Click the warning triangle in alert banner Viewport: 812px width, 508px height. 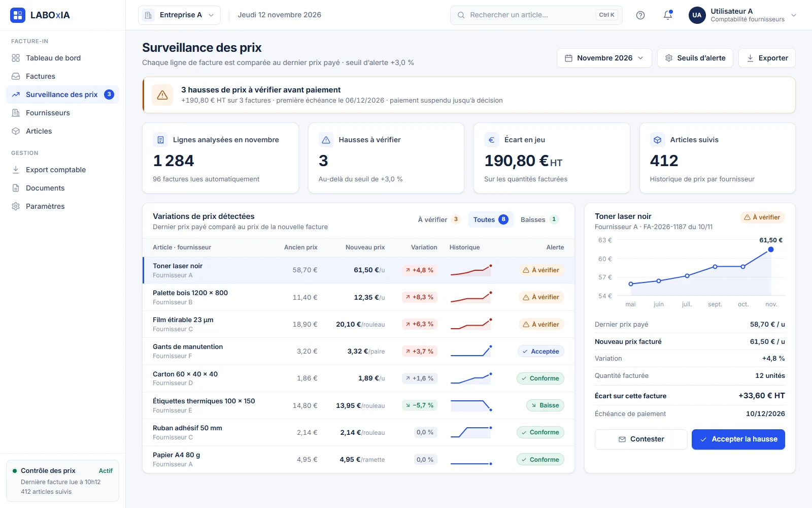pyautogui.click(x=162, y=95)
